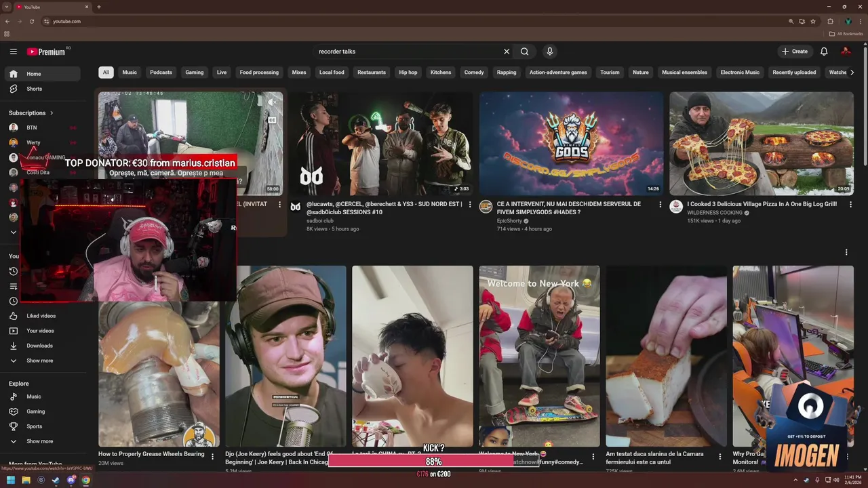Select the Hip hop filter chip
This screenshot has height=488, width=868.
pyautogui.click(x=408, y=73)
